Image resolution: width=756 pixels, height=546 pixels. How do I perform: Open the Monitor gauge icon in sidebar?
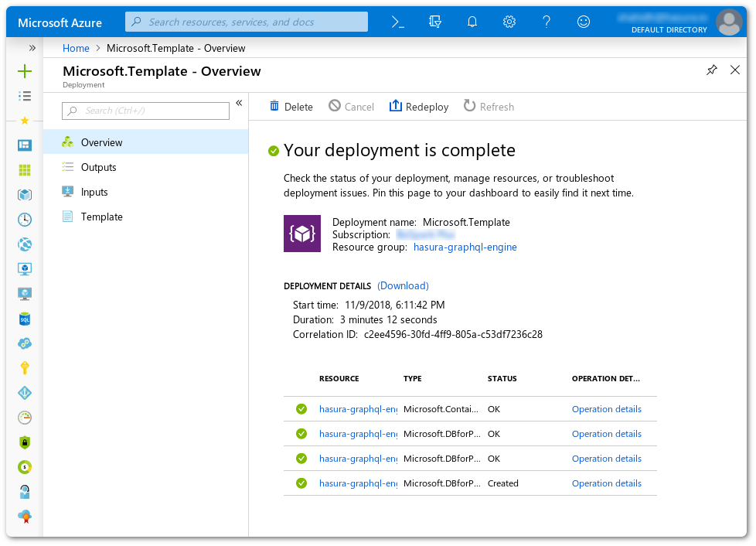point(25,418)
